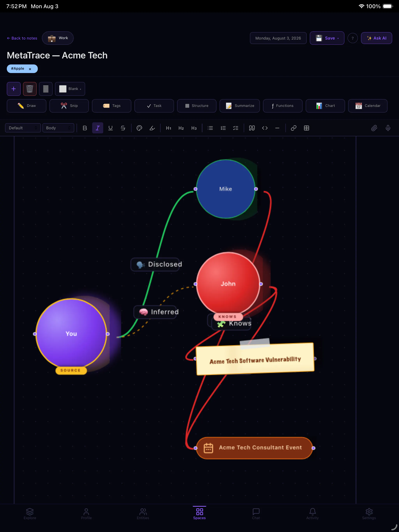The image size is (399, 532).
Task: Open the Entities tab
Action: coord(143,514)
